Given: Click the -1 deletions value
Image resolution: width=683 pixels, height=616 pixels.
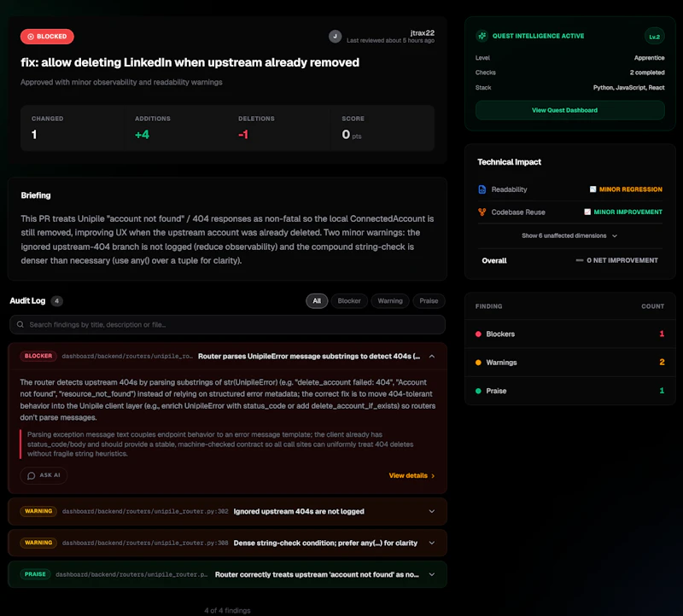Looking at the screenshot, I should click(243, 135).
